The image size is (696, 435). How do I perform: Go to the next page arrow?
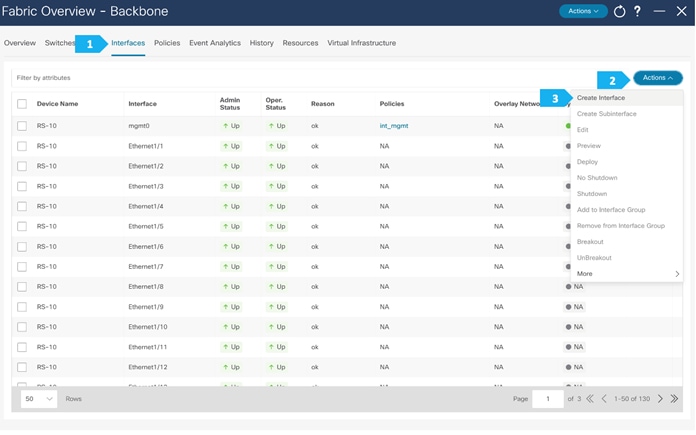click(660, 399)
